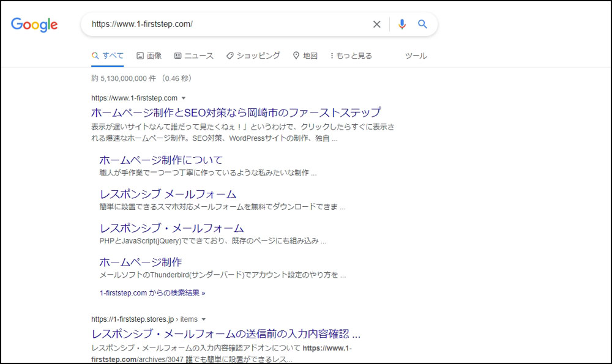The width and height of the screenshot is (612, 364).
Task: Select the すべて tab
Action: coord(107,56)
